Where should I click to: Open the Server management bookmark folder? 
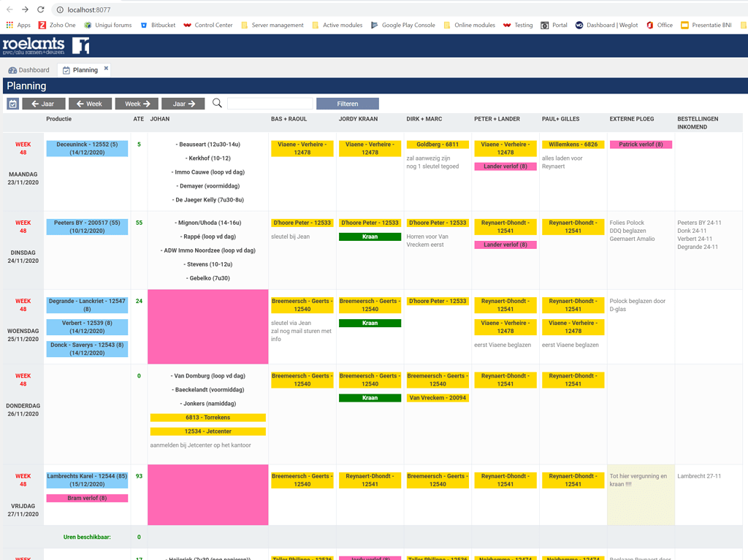pyautogui.click(x=272, y=24)
